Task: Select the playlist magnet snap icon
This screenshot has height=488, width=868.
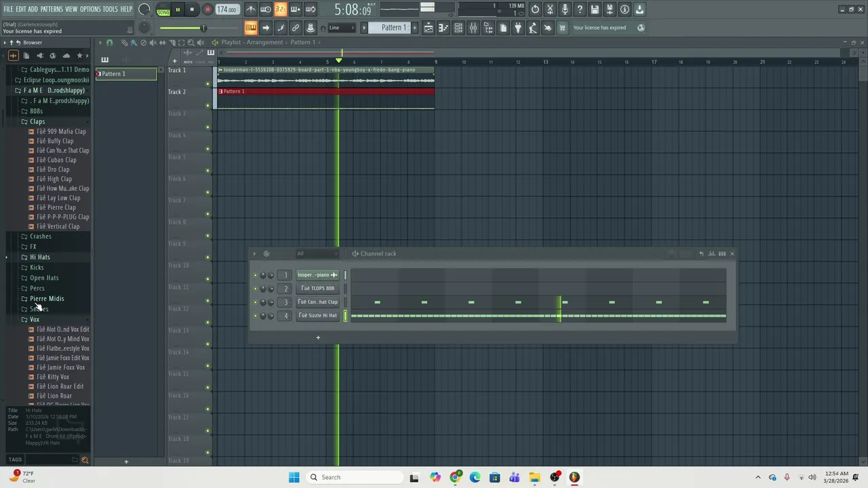Action: coord(109,42)
